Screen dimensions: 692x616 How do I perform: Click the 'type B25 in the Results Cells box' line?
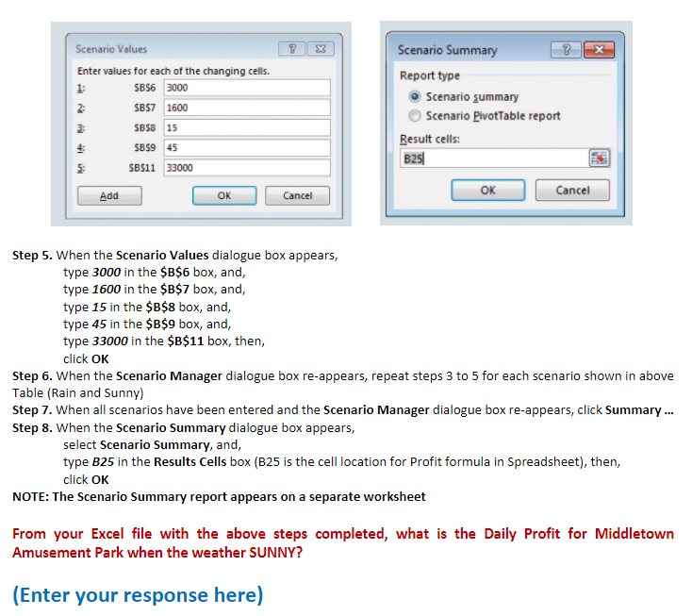point(341,462)
